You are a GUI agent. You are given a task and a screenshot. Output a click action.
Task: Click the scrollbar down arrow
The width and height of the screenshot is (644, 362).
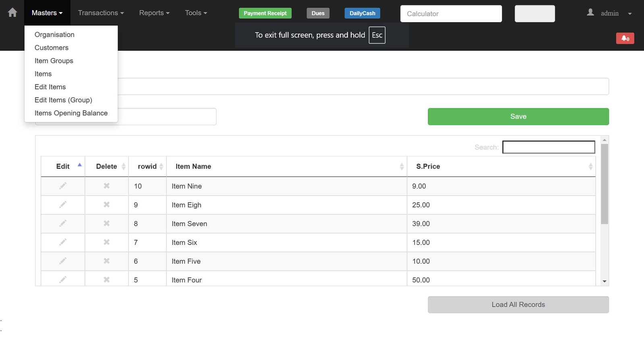[604, 282]
